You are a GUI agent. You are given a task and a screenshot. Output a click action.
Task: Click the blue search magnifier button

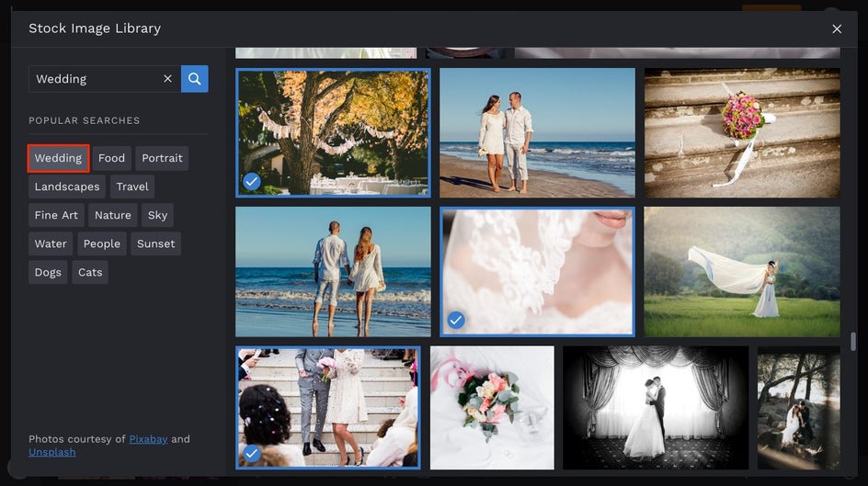(x=194, y=78)
